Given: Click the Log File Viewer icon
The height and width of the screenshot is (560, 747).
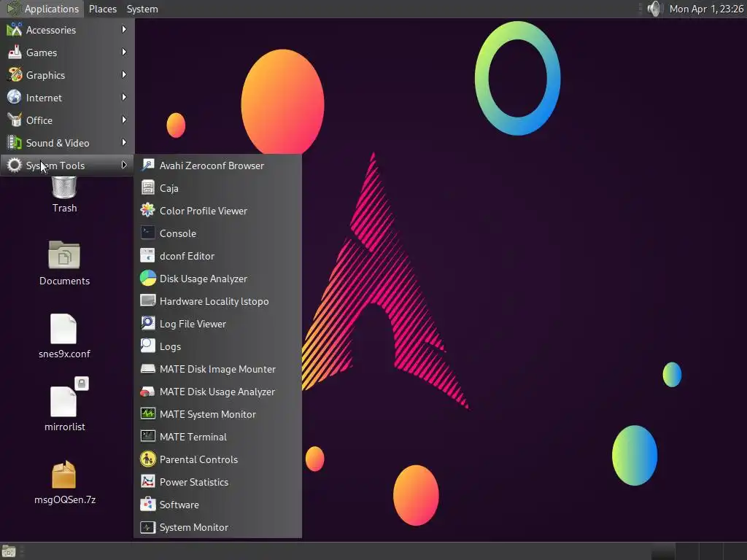Looking at the screenshot, I should click(147, 323).
